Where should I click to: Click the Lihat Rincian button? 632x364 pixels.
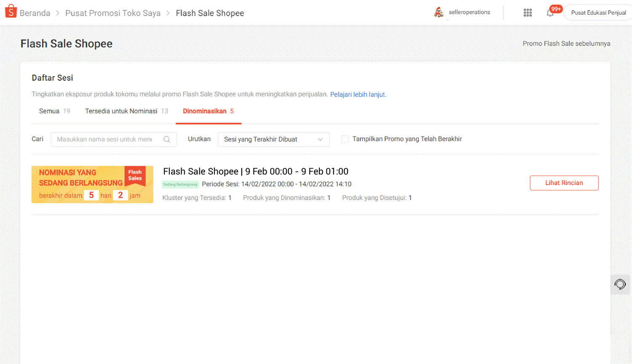pyautogui.click(x=564, y=183)
